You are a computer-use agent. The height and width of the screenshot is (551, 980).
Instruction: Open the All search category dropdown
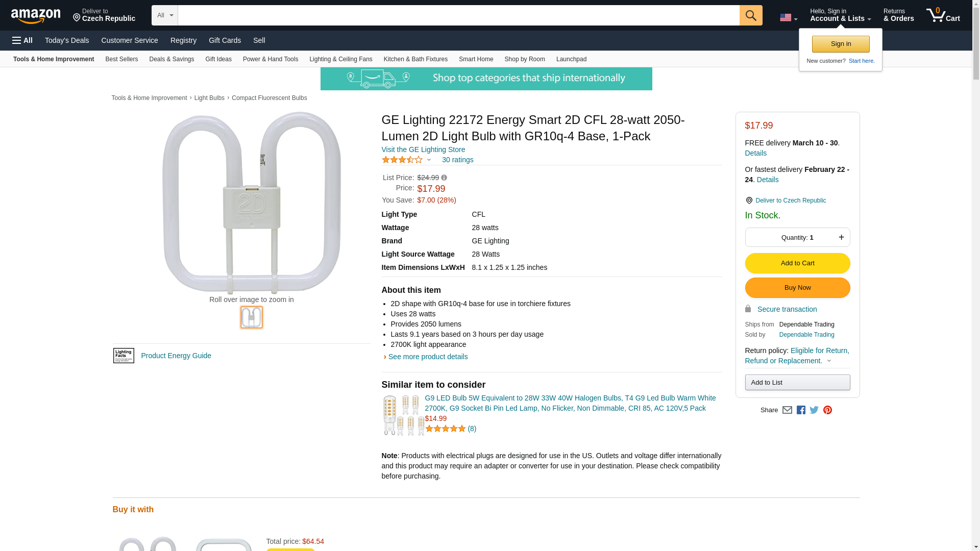pyautogui.click(x=164, y=15)
